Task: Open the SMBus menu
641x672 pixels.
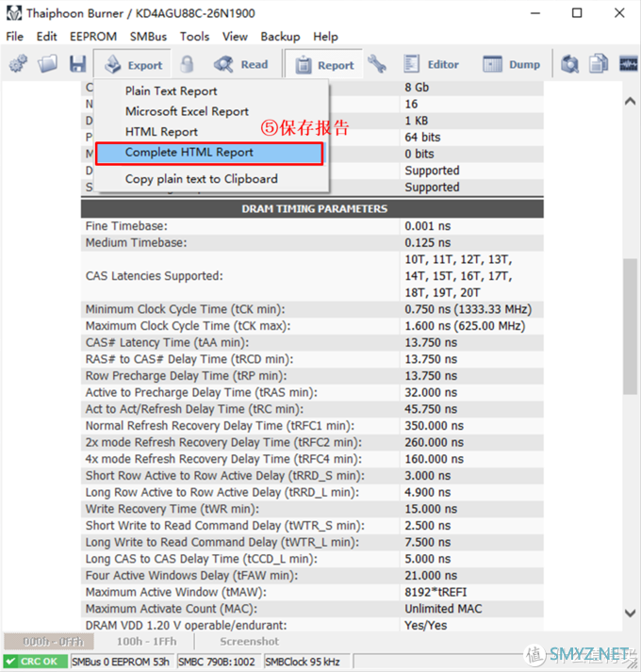Action: (x=148, y=37)
